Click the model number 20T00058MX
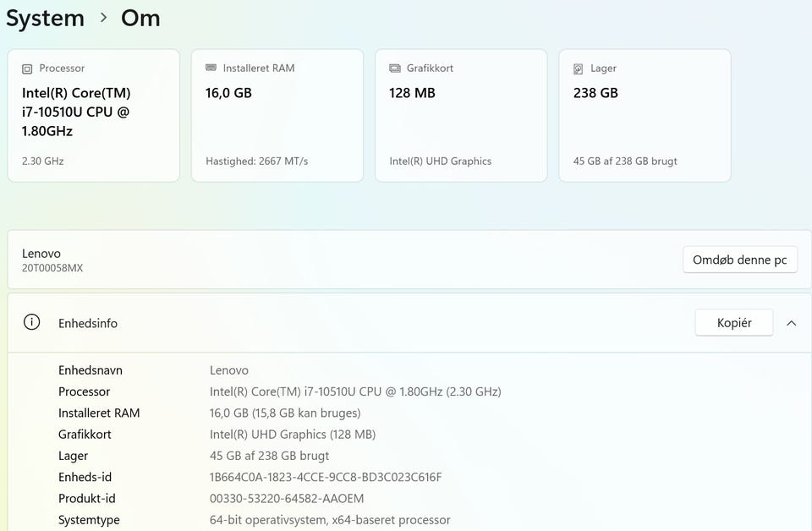812x531 pixels. pos(52,268)
